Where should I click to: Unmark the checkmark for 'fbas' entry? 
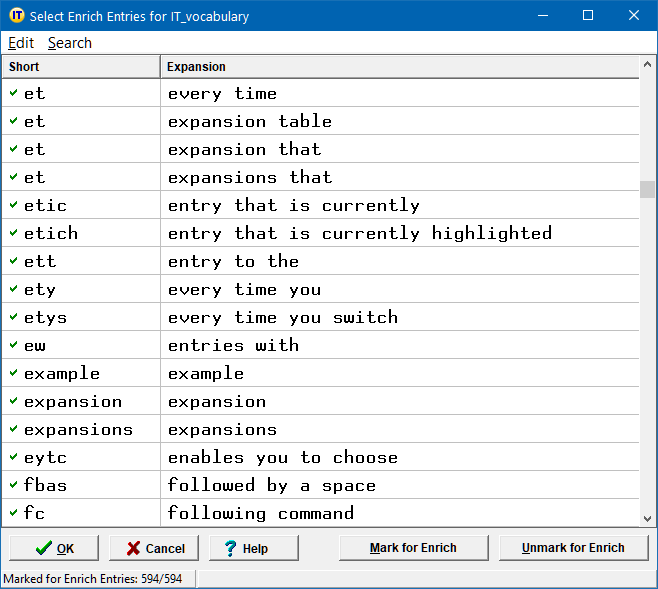14,485
